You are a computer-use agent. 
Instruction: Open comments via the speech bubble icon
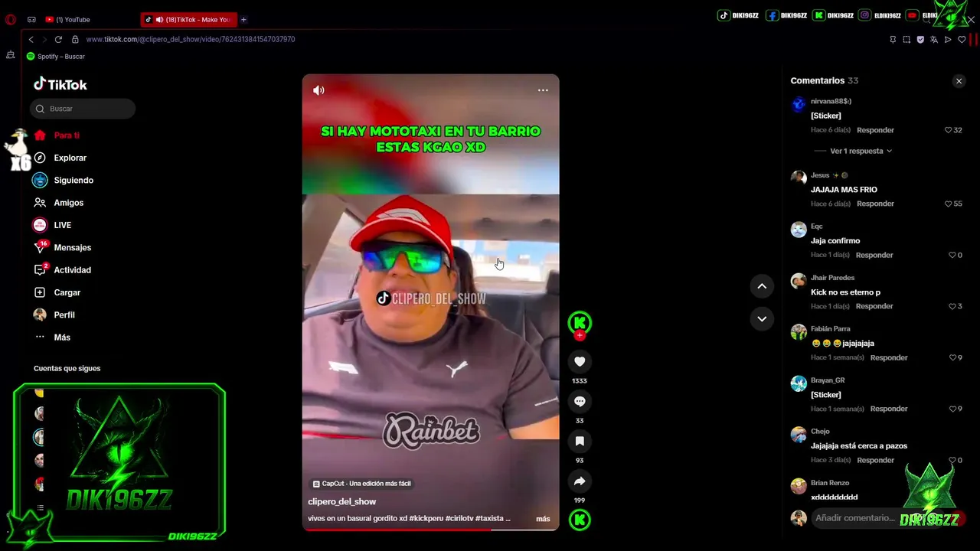pos(580,401)
